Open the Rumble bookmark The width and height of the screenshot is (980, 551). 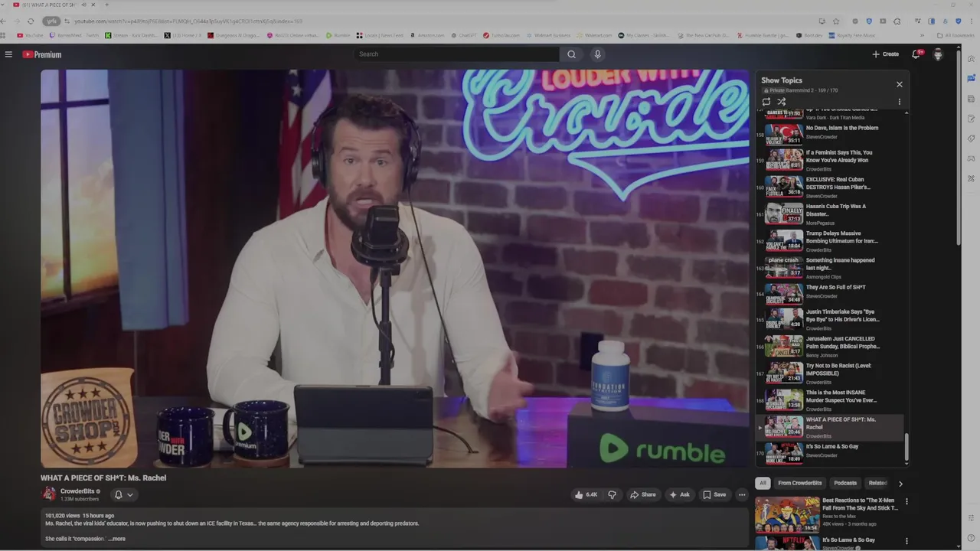tap(338, 35)
